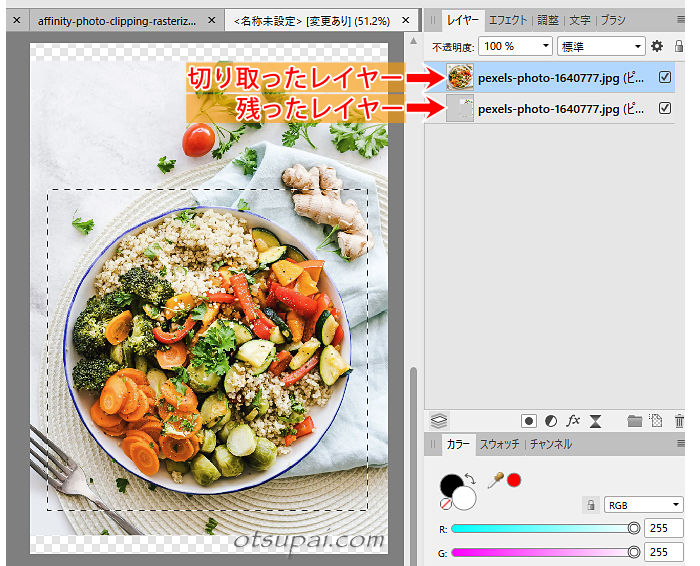
Task: Click the Mask Layer icon in Layers panel
Action: pyautogui.click(x=529, y=421)
